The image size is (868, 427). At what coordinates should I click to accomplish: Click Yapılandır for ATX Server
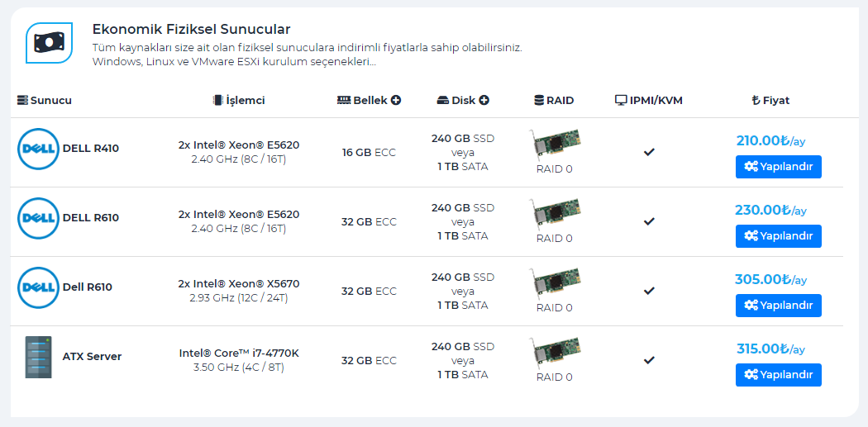pos(779,375)
